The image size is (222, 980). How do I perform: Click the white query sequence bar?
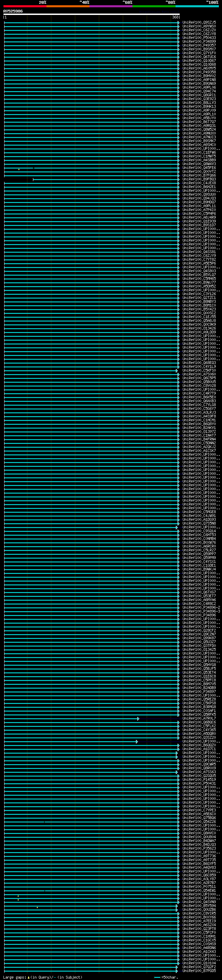pos(92,14)
